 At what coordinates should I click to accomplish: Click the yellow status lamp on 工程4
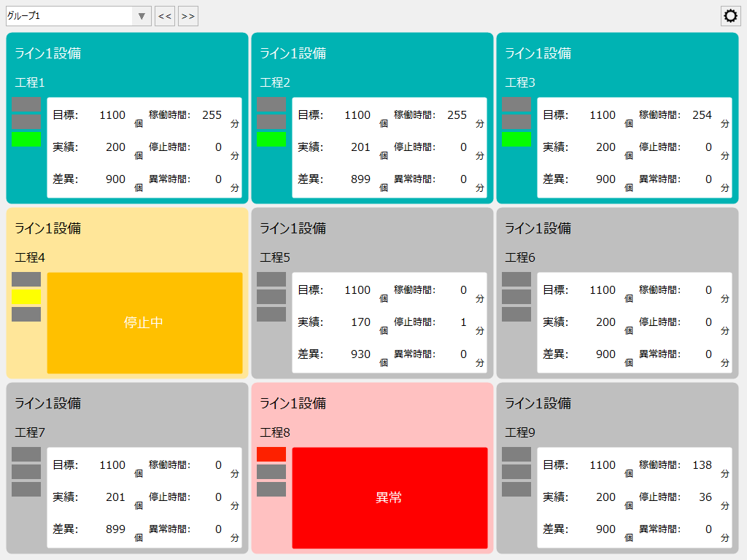25,295
